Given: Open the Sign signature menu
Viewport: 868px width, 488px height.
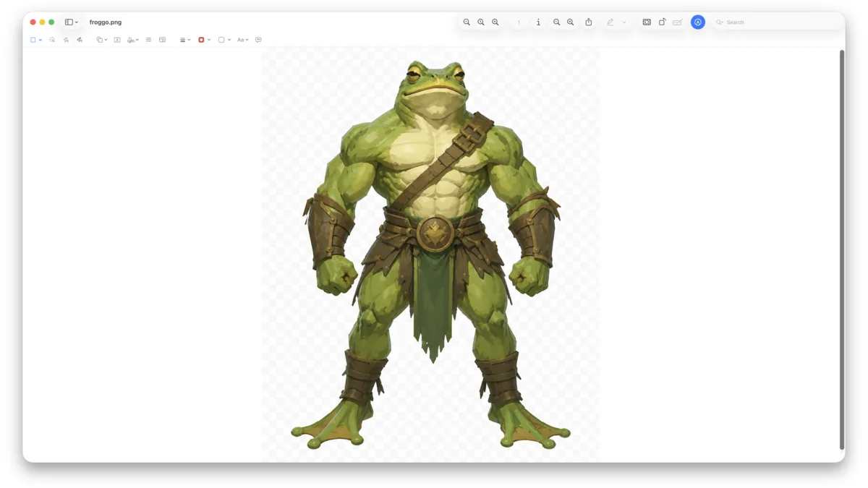Looking at the screenshot, I should 132,40.
